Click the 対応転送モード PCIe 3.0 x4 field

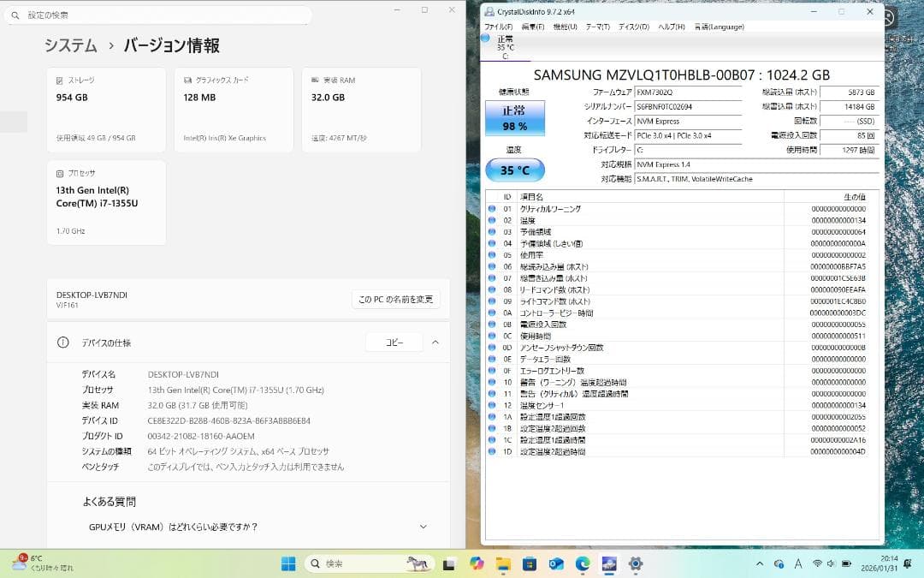pyautogui.click(x=688, y=135)
